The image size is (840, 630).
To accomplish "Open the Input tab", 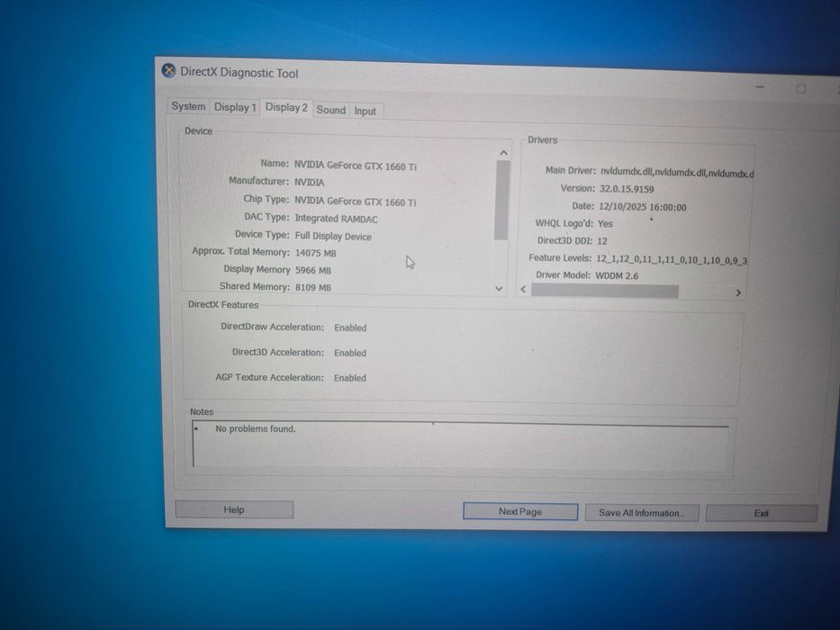I will (366, 111).
